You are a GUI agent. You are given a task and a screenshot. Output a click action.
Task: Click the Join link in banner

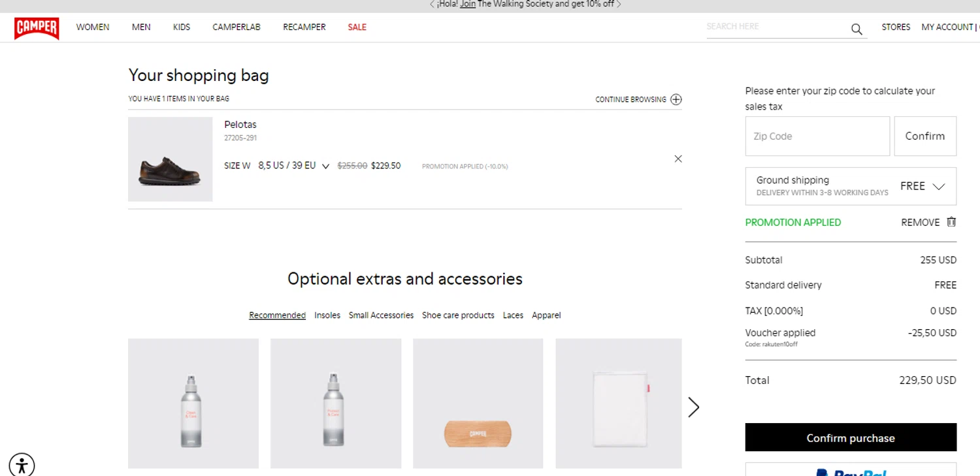468,4
